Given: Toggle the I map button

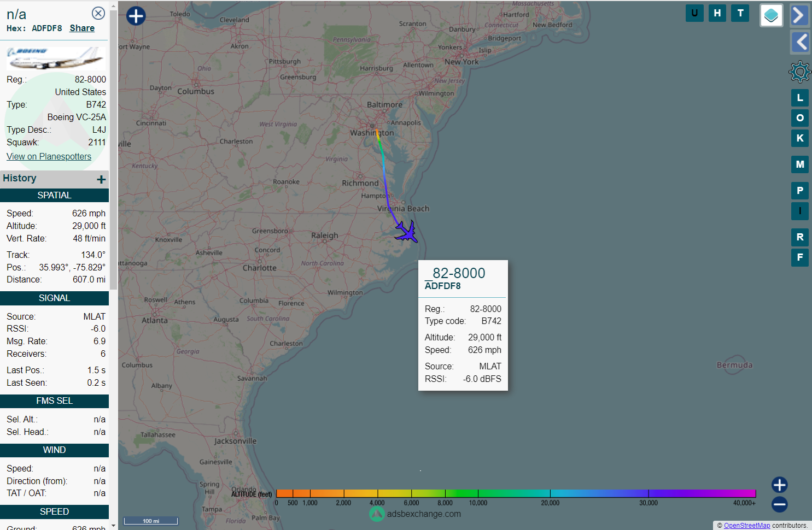Looking at the screenshot, I should tap(800, 211).
